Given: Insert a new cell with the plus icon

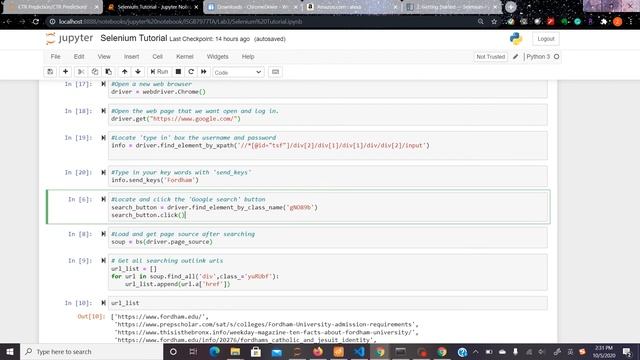Looking at the screenshot, I should coord(65,72).
